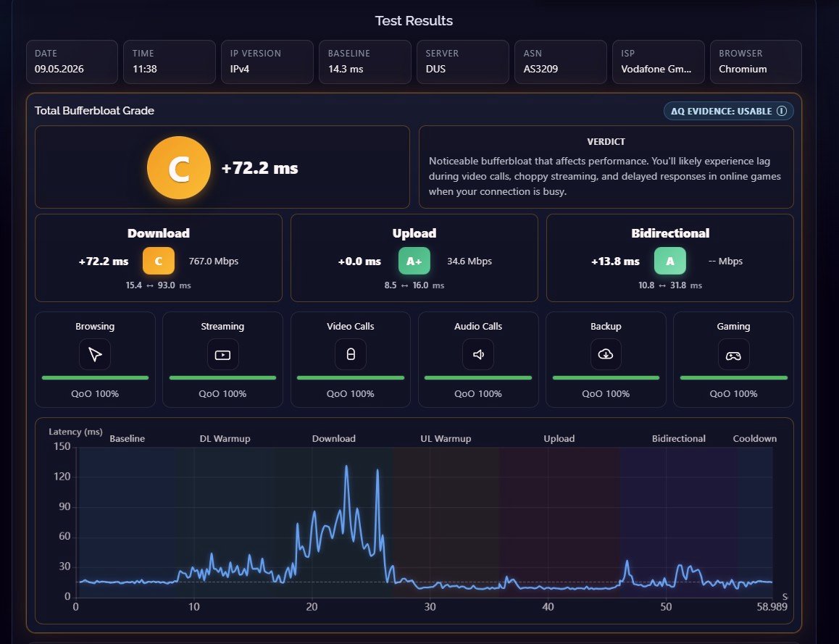Click the 767.0 Mbps download speed
This screenshot has width=839, height=644.
(214, 261)
